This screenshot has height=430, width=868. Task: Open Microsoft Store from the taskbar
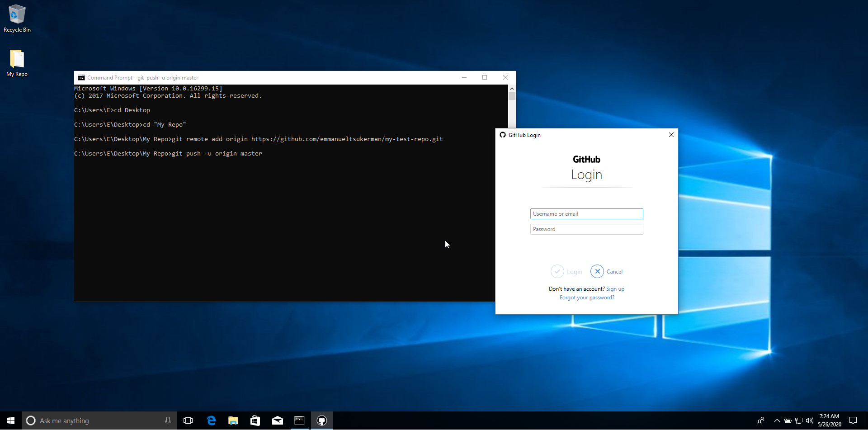pyautogui.click(x=255, y=421)
